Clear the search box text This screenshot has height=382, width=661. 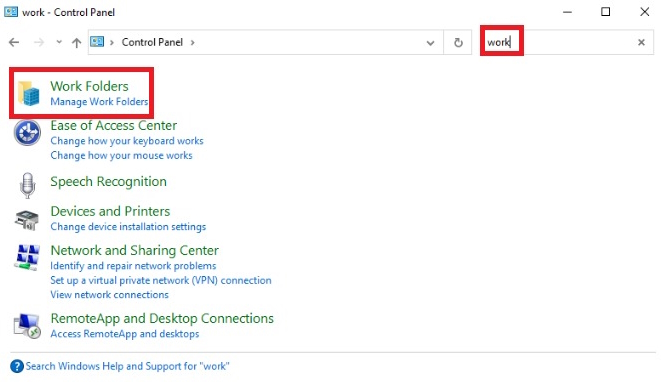coord(641,42)
